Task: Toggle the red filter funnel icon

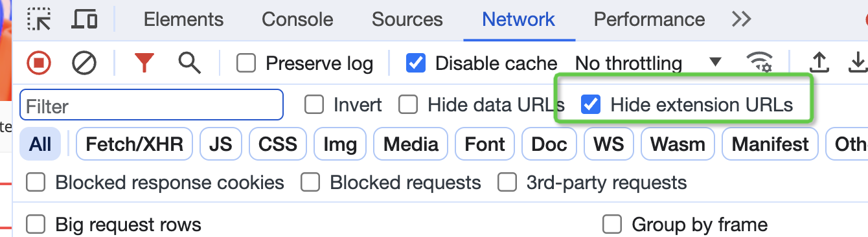Action: tap(144, 63)
